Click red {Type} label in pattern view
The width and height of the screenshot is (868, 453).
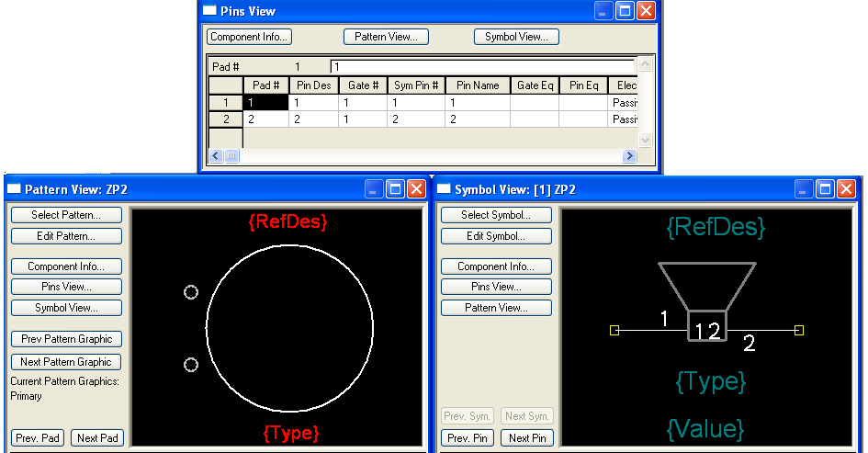pos(291,433)
